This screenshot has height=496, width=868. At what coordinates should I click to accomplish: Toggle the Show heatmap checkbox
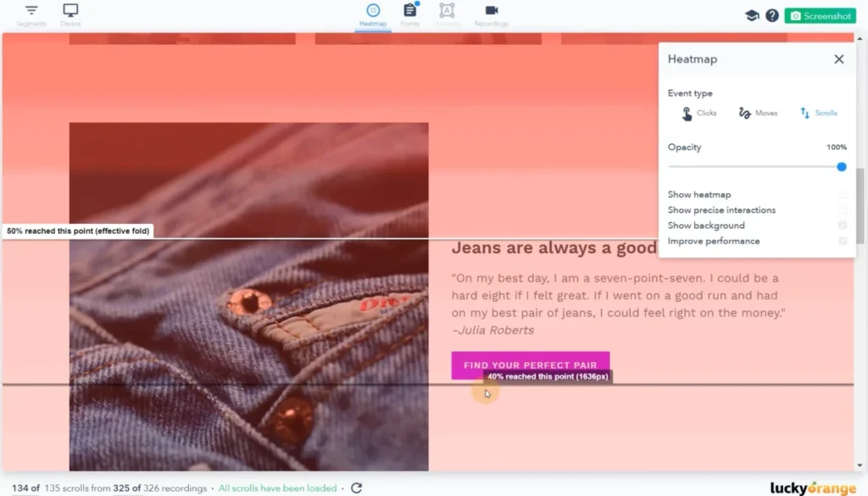pos(843,195)
